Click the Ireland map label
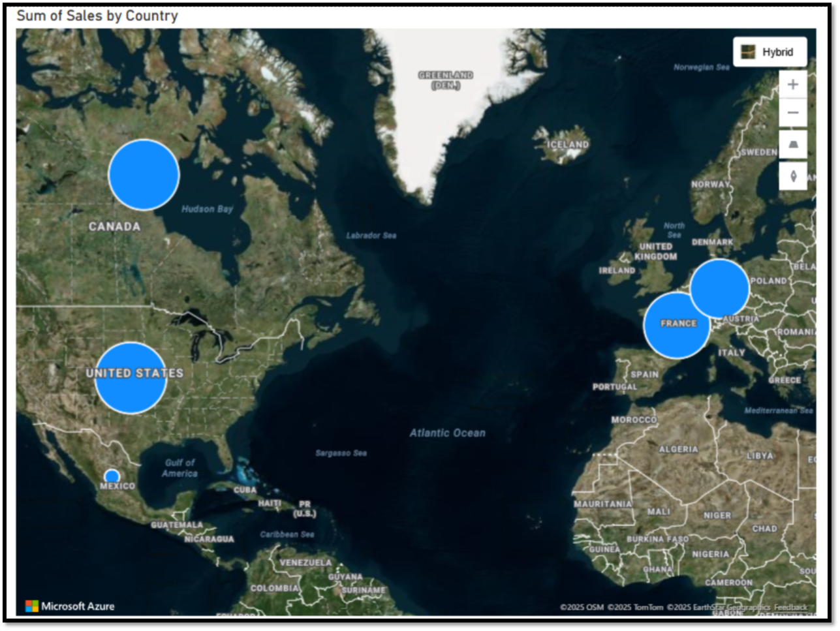The height and width of the screenshot is (631, 840). tap(617, 270)
